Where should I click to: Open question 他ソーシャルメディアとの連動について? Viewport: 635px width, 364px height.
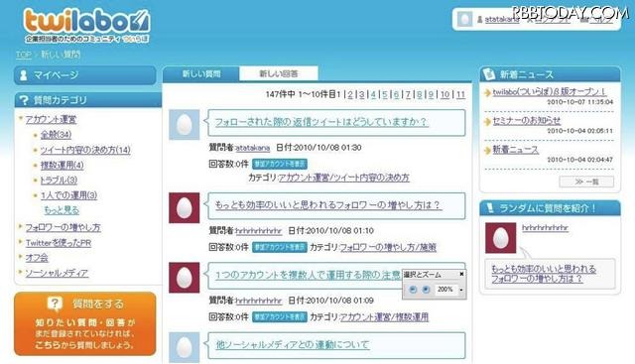[293, 345]
